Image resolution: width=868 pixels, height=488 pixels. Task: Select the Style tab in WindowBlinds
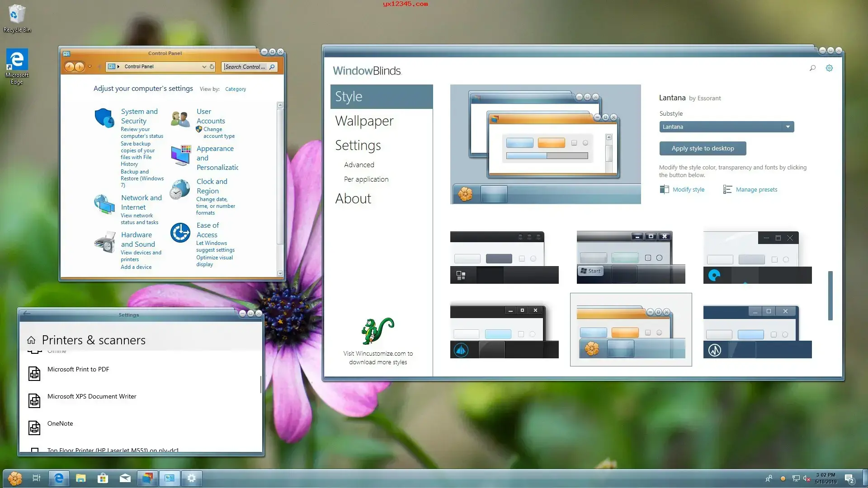(382, 97)
